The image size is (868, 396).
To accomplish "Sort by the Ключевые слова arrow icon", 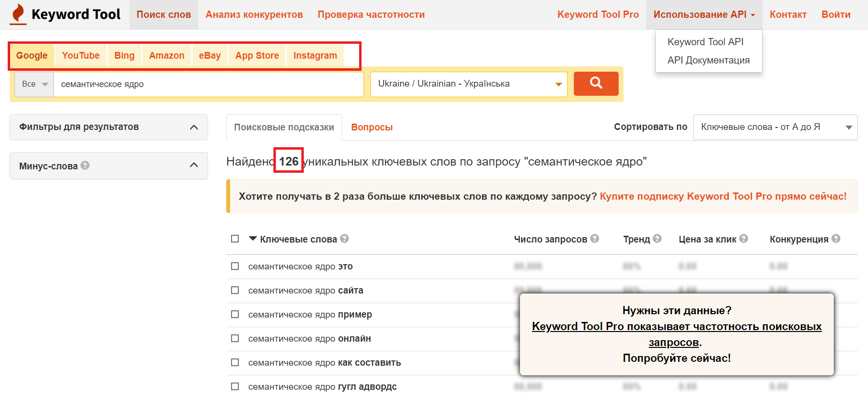I will pyautogui.click(x=253, y=239).
